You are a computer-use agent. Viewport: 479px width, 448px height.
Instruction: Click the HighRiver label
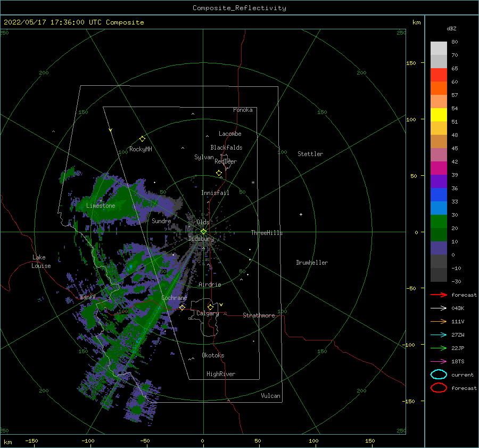pos(221,374)
